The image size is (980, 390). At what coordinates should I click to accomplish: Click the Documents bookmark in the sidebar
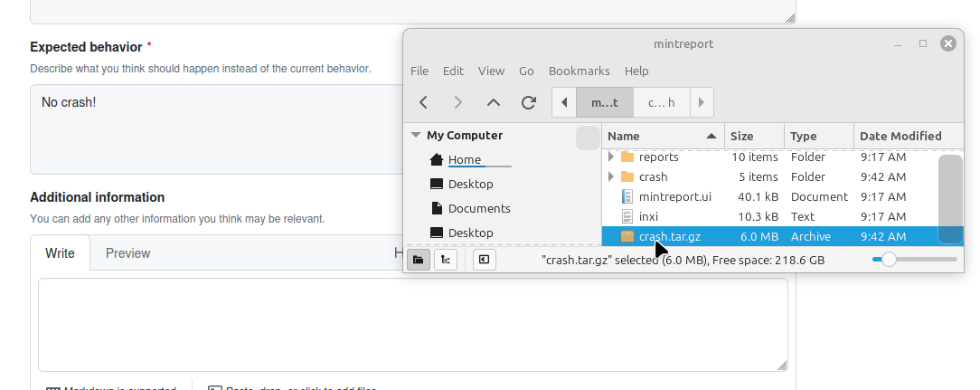click(479, 208)
